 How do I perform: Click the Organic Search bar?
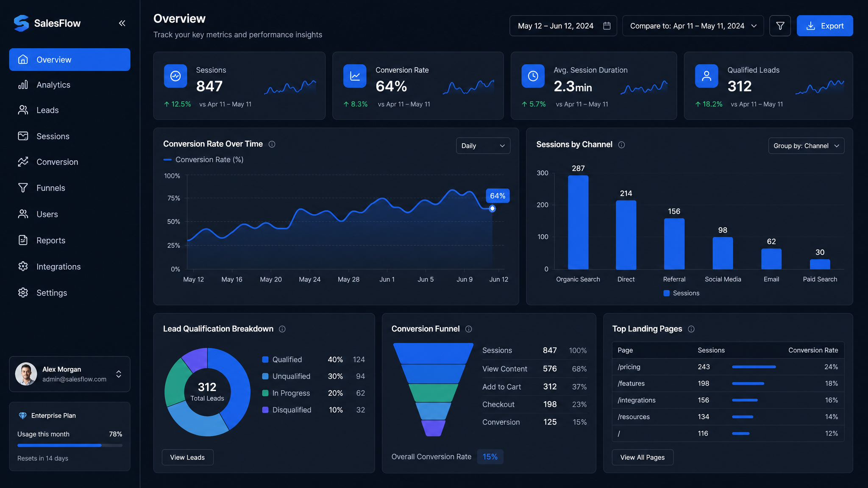[x=578, y=222]
